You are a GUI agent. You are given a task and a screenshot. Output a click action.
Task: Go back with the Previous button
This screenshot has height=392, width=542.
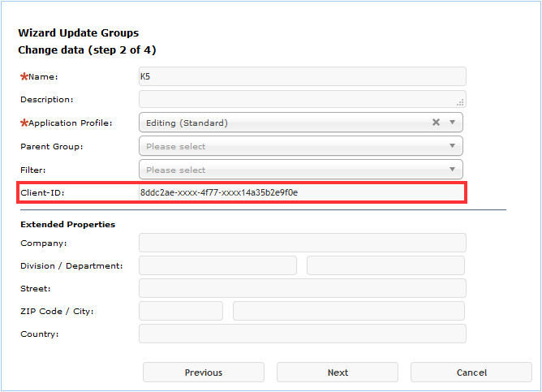point(204,373)
